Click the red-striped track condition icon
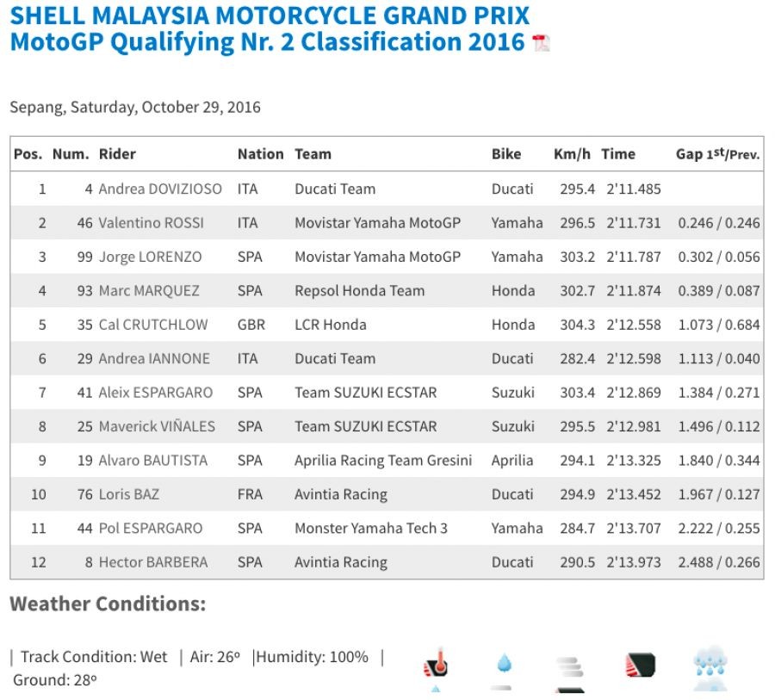The width and height of the screenshot is (775, 700). pos(640,665)
